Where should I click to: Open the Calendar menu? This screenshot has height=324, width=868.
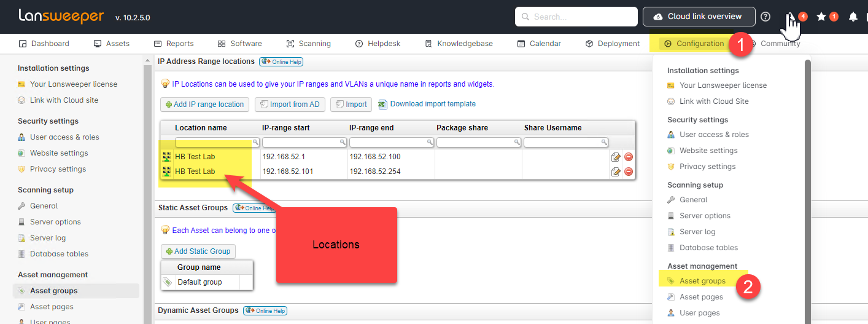pos(539,44)
